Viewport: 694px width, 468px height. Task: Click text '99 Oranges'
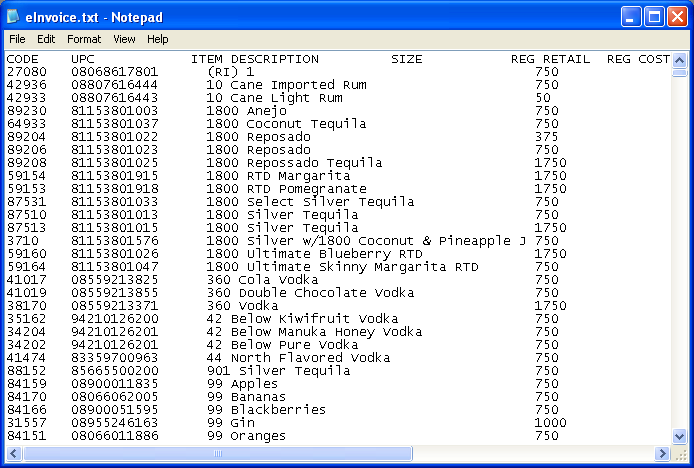(x=247, y=436)
